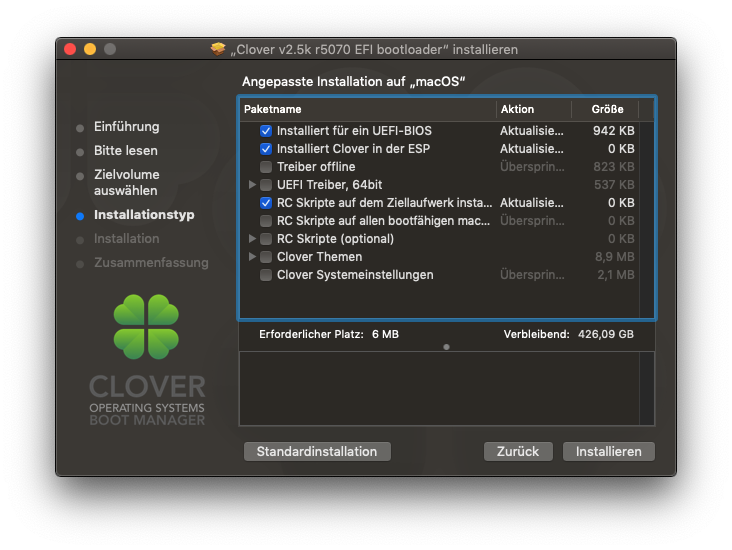Viewport: 732px width, 550px height.
Task: Click the package icon in the title bar
Action: pyautogui.click(x=218, y=49)
